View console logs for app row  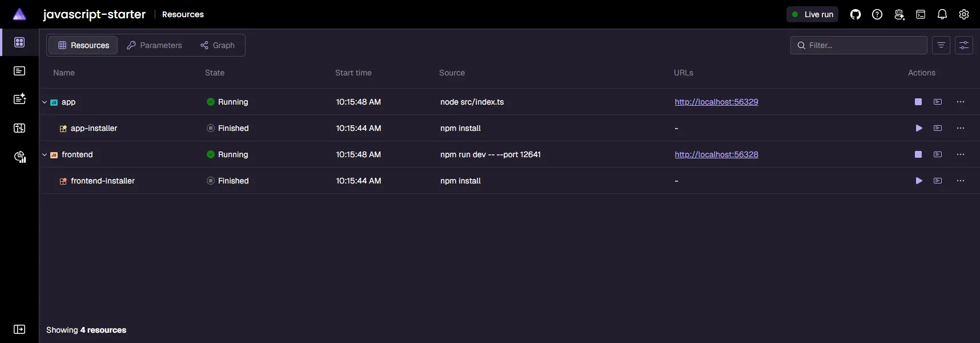pyautogui.click(x=938, y=102)
